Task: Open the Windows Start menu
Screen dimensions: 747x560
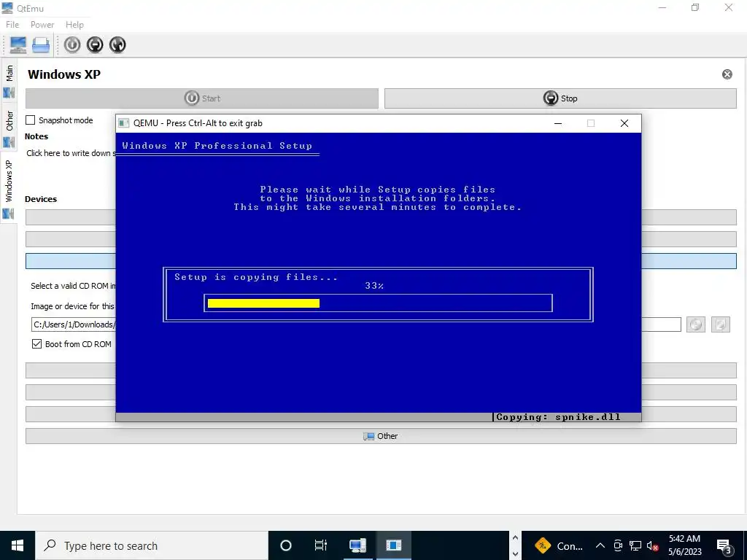Action: tap(18, 545)
